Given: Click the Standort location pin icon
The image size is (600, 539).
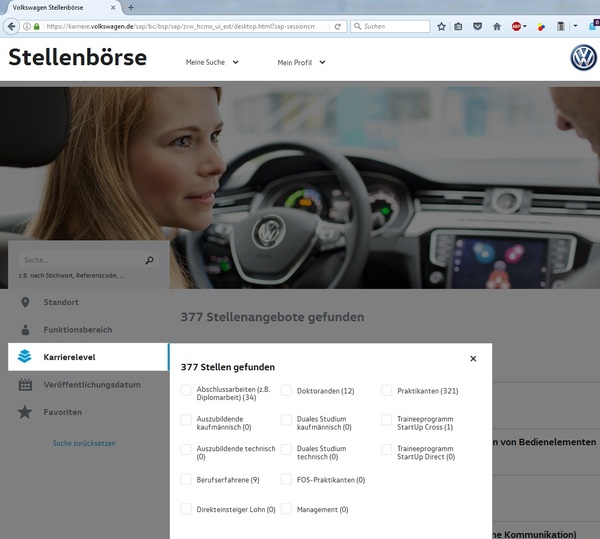Looking at the screenshot, I should tap(25, 302).
